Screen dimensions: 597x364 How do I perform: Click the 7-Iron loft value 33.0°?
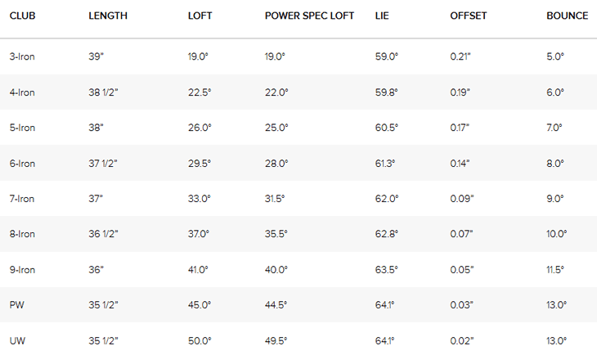199,199
